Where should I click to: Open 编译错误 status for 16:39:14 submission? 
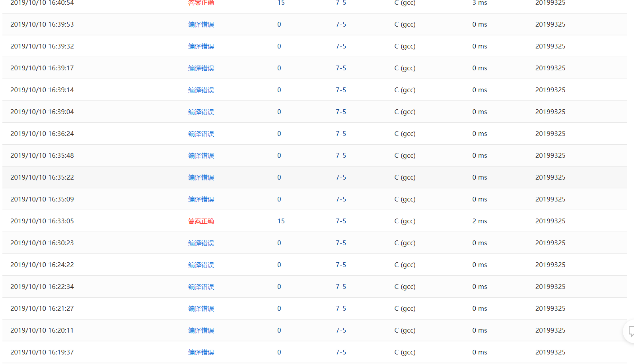click(x=201, y=90)
